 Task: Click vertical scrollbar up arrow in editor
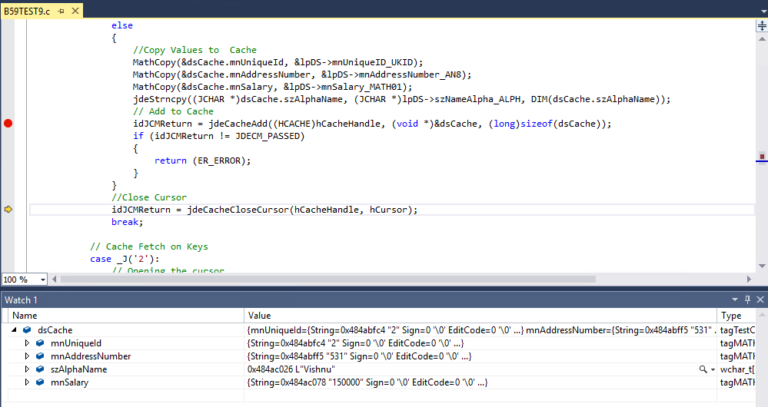pyautogui.click(x=762, y=39)
